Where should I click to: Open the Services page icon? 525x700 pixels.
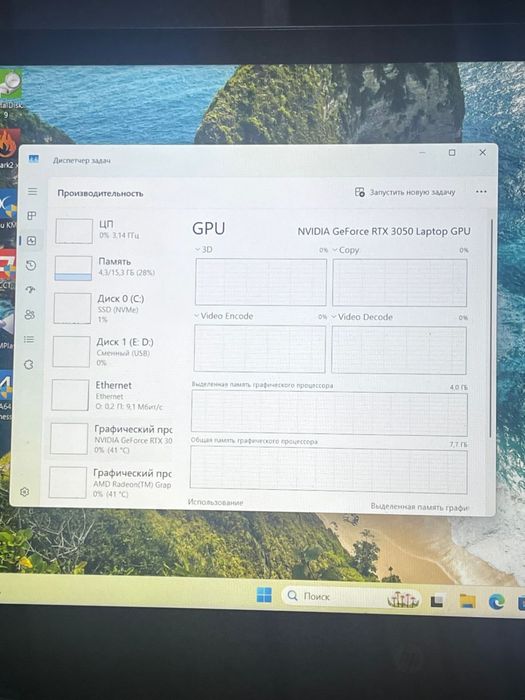coord(29,365)
